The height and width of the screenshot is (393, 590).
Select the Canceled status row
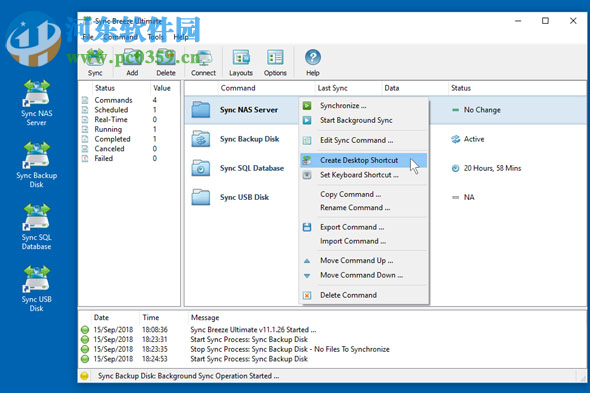(x=130, y=149)
